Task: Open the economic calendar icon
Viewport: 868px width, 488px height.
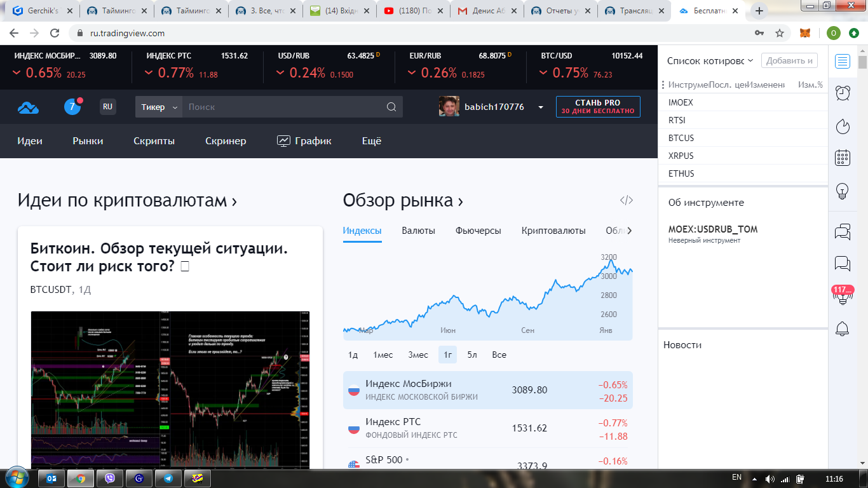Action: click(843, 158)
